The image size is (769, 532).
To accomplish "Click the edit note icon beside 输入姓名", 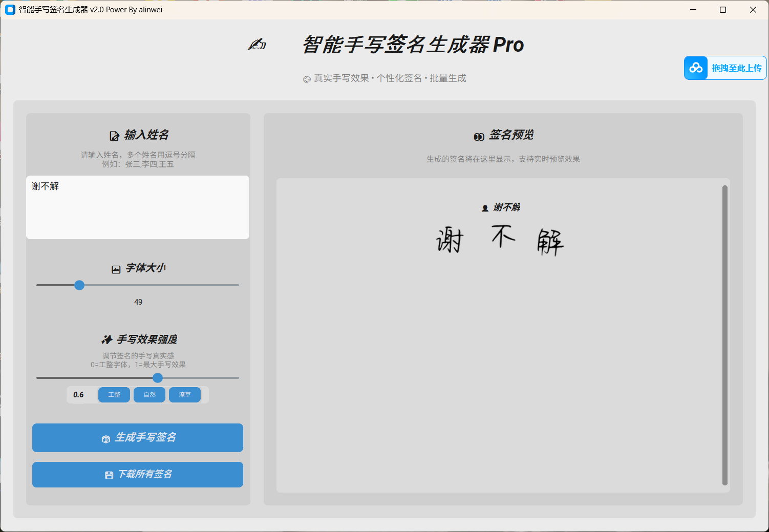I will (x=115, y=136).
